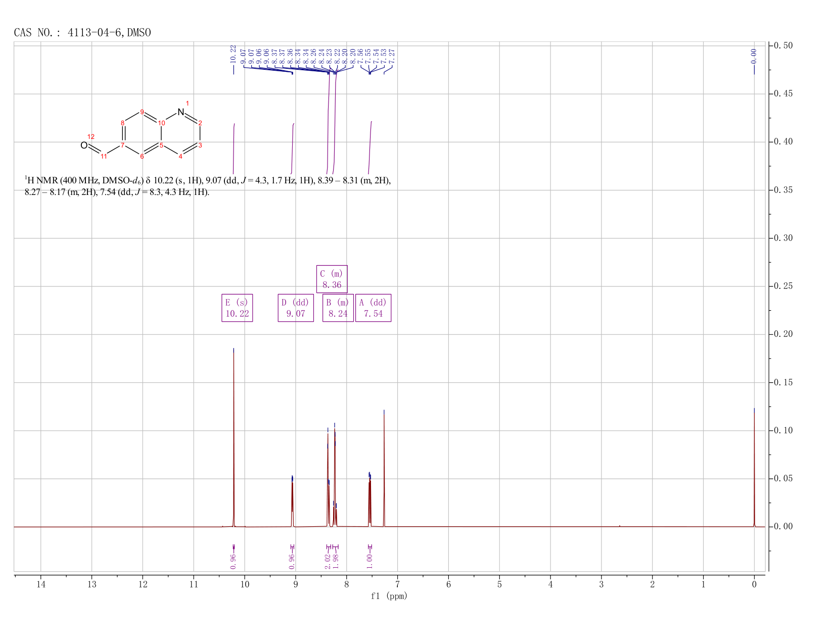
Task: Click red atom number 11 in the structure
Action: (104, 157)
